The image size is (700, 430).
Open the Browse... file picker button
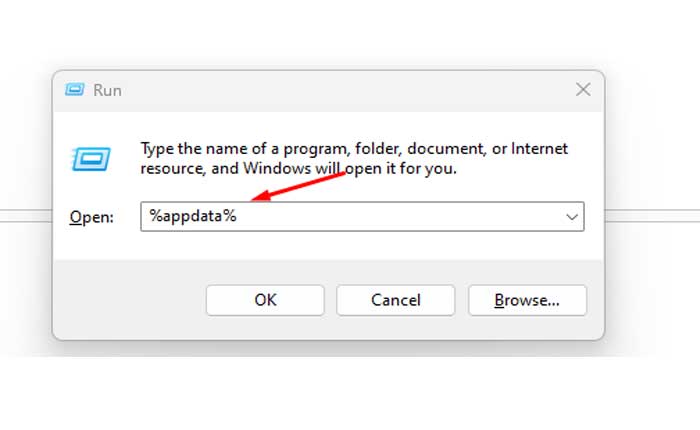(527, 300)
